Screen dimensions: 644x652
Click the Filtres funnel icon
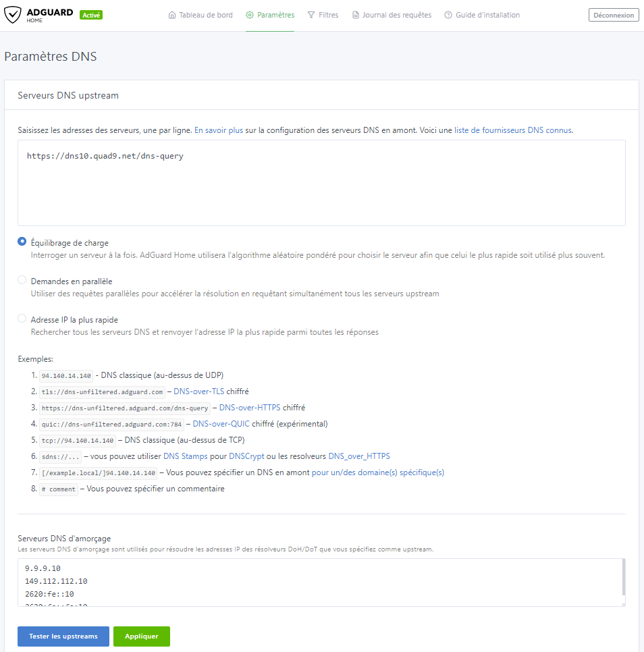click(x=311, y=15)
